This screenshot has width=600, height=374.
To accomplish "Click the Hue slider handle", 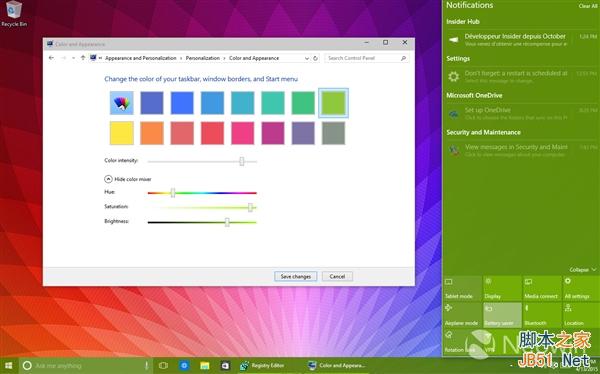I will 173,193.
